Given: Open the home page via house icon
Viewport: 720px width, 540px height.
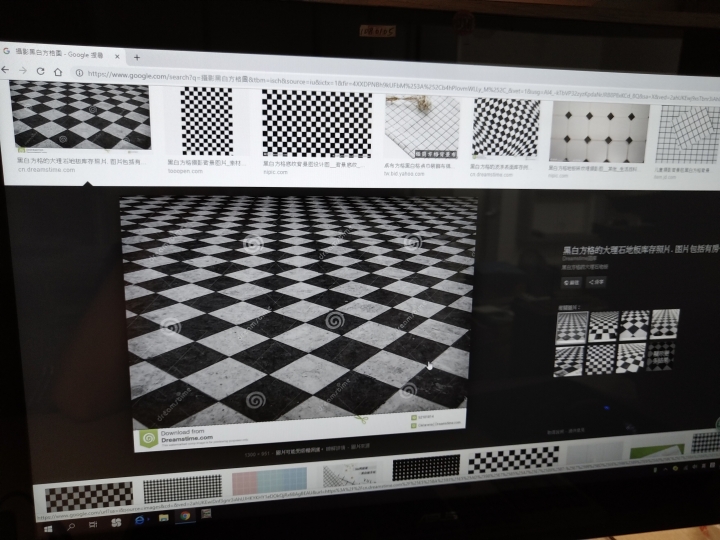Looking at the screenshot, I should click(58, 72).
